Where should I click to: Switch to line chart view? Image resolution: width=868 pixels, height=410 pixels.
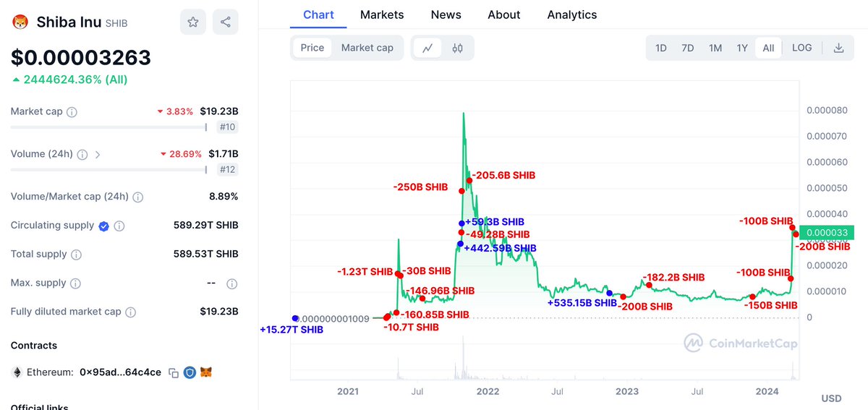[428, 48]
